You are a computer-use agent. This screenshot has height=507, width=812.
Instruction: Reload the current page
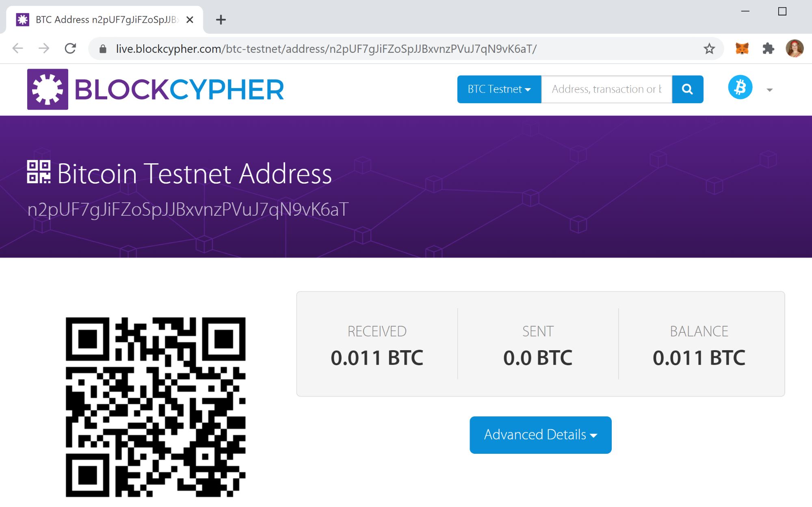71,49
